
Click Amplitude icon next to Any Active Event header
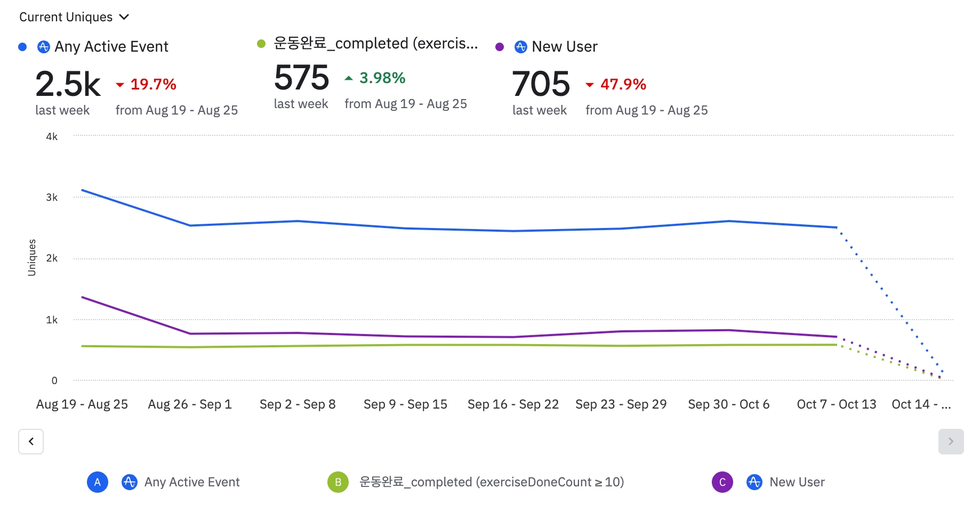(x=44, y=47)
